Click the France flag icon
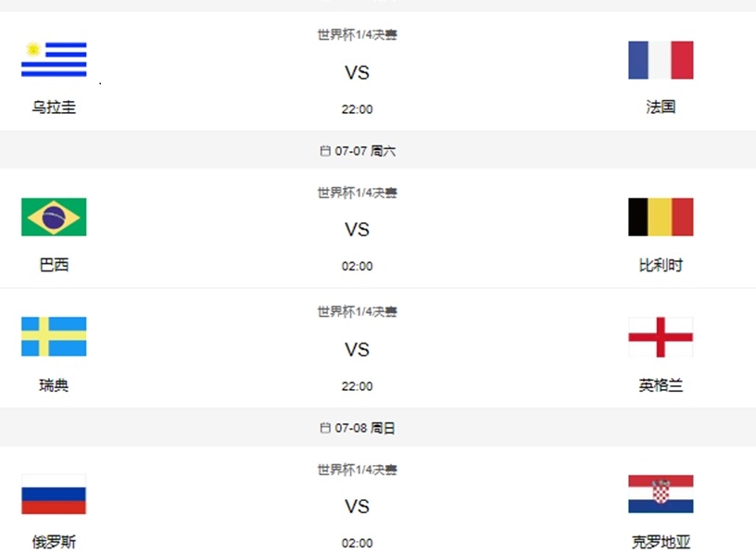 [661, 59]
